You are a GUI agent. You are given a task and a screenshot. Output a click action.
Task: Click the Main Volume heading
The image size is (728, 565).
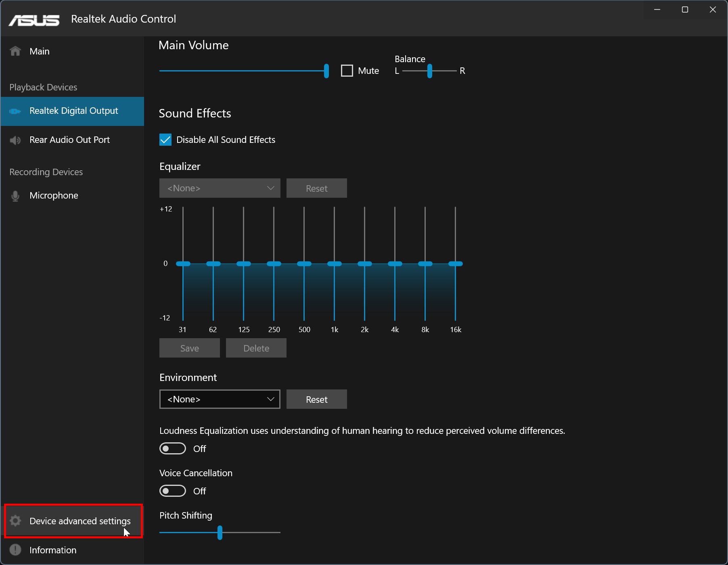click(x=194, y=45)
